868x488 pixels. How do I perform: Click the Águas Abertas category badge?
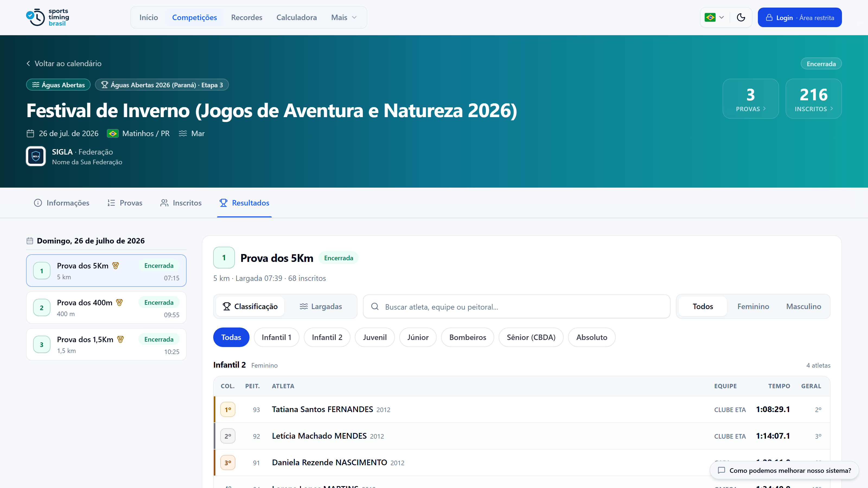click(58, 85)
